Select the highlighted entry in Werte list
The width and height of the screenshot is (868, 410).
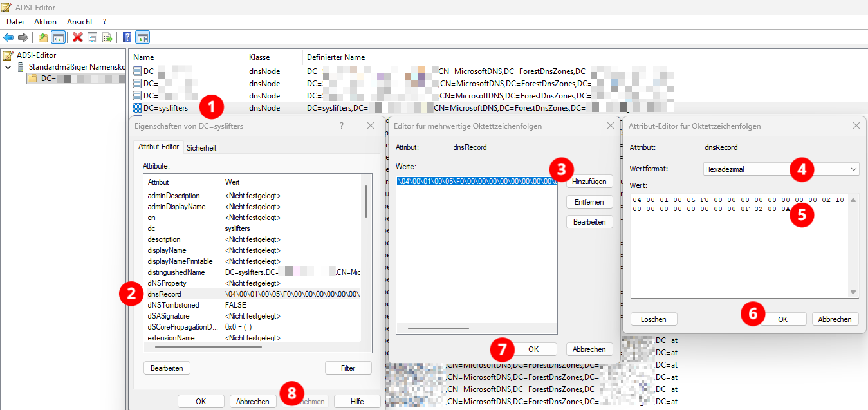click(477, 182)
